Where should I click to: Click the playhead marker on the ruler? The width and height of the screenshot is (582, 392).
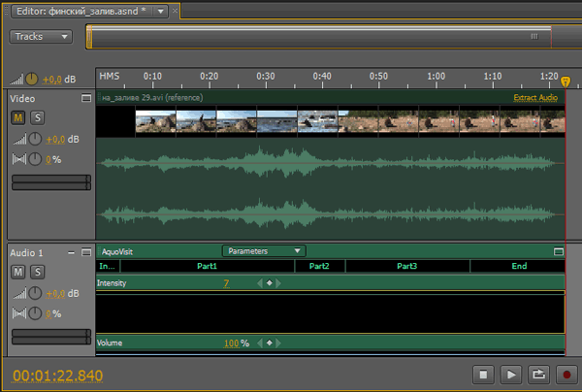coord(566,82)
